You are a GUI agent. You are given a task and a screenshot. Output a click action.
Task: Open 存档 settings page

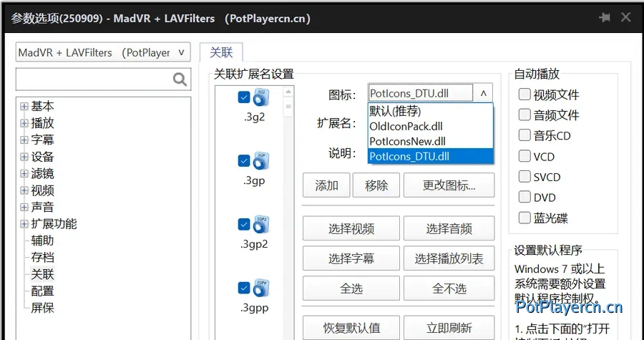(42, 258)
